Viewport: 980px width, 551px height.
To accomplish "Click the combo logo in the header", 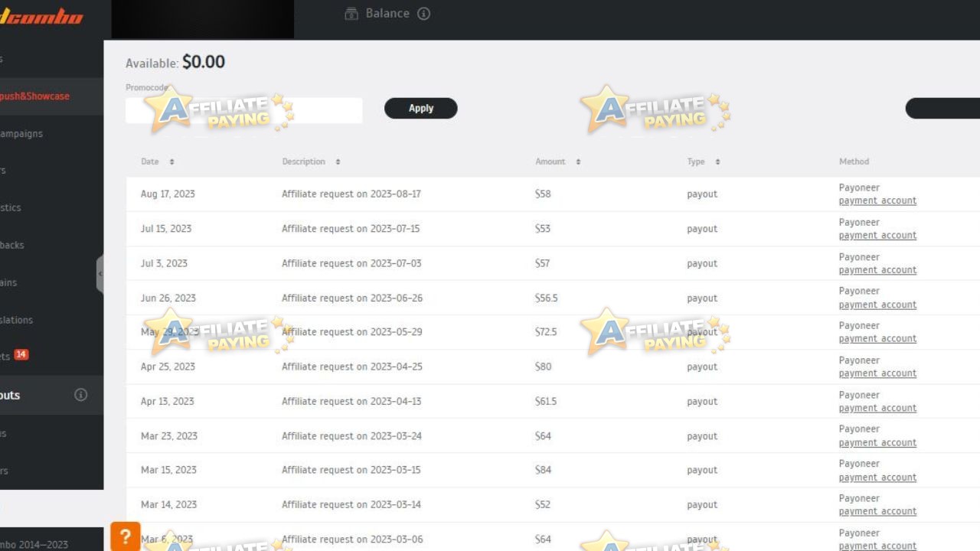I will (x=41, y=16).
